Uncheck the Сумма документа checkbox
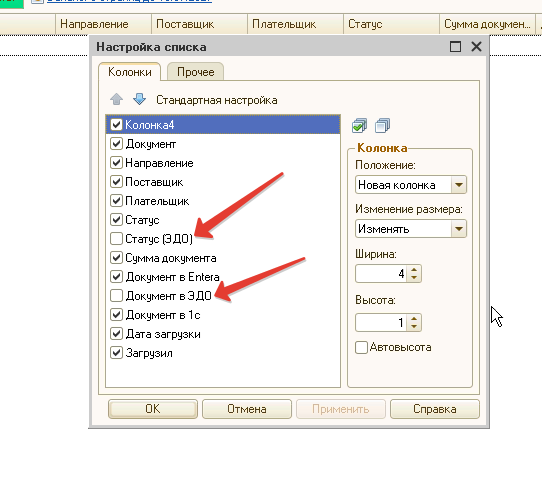Viewport: 542px width, 484px height. pyautogui.click(x=116, y=258)
